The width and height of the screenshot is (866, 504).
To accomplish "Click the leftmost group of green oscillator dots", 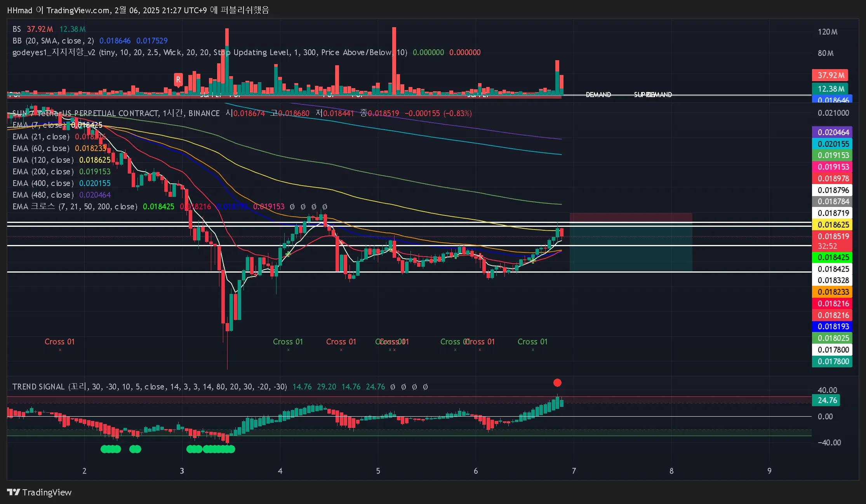I will (111, 449).
